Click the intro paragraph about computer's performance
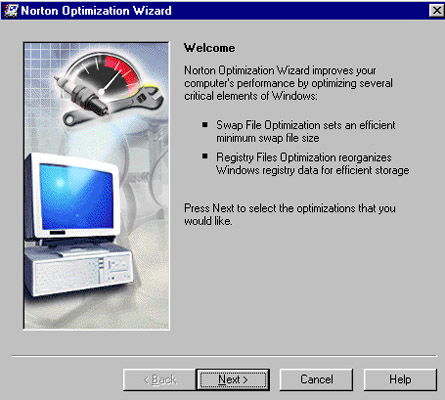445x400 pixels. point(288,83)
